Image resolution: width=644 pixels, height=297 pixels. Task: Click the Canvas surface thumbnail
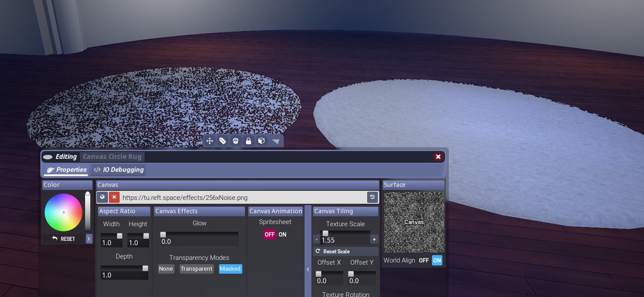tap(414, 222)
